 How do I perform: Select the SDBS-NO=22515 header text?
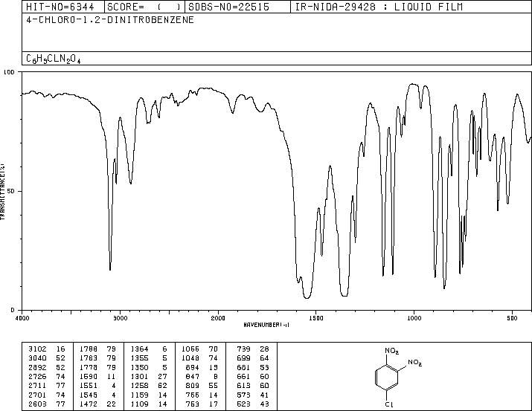(x=228, y=7)
